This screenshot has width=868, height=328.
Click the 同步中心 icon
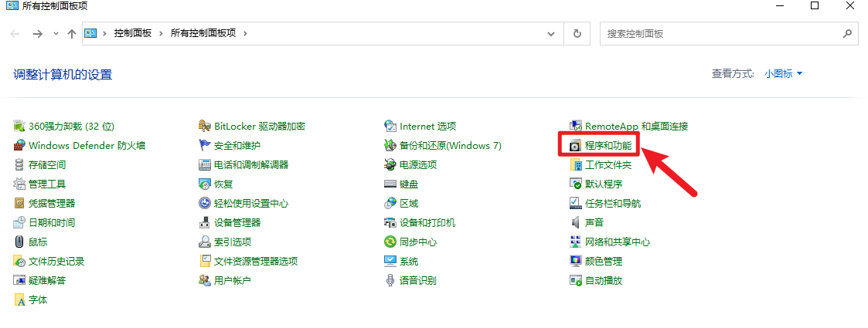[390, 242]
